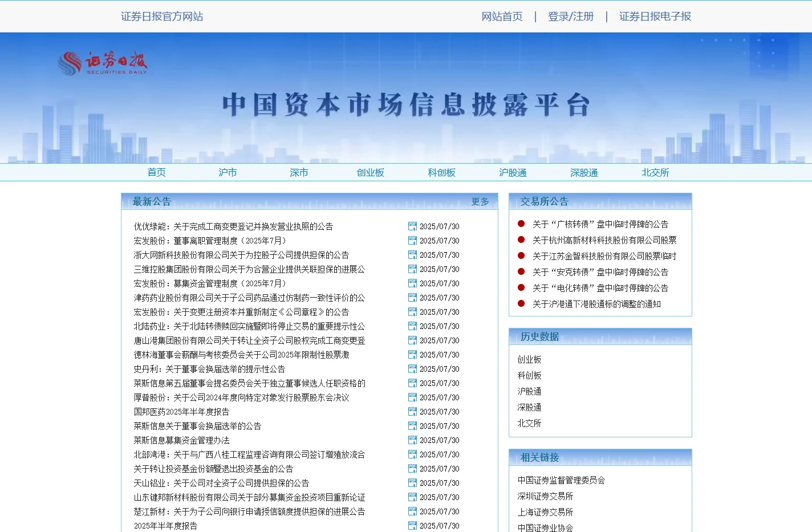Screen dimensions: 812x532
Task: Open 杭州高新材料科技 exchange notice
Action: pos(604,240)
